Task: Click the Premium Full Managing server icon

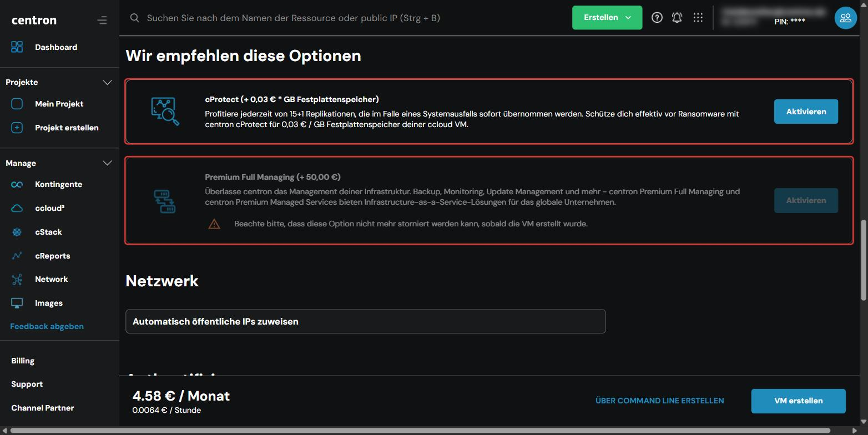Action: click(x=165, y=201)
